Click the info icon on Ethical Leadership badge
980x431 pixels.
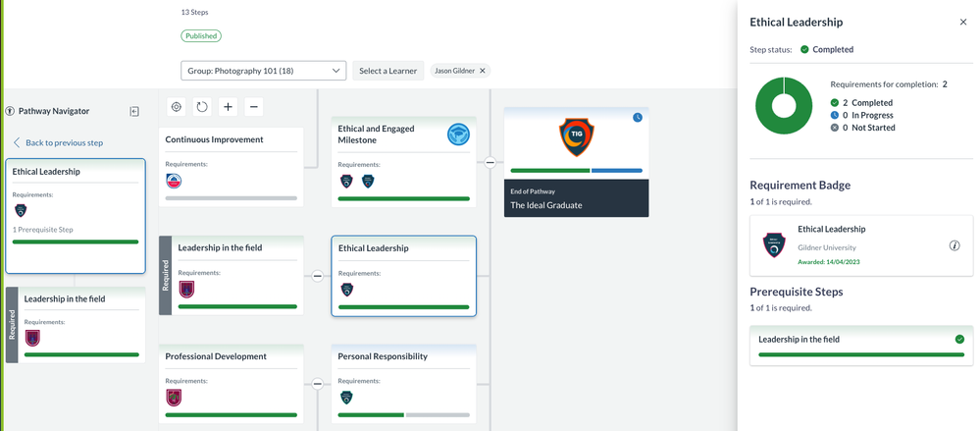pyautogui.click(x=954, y=245)
